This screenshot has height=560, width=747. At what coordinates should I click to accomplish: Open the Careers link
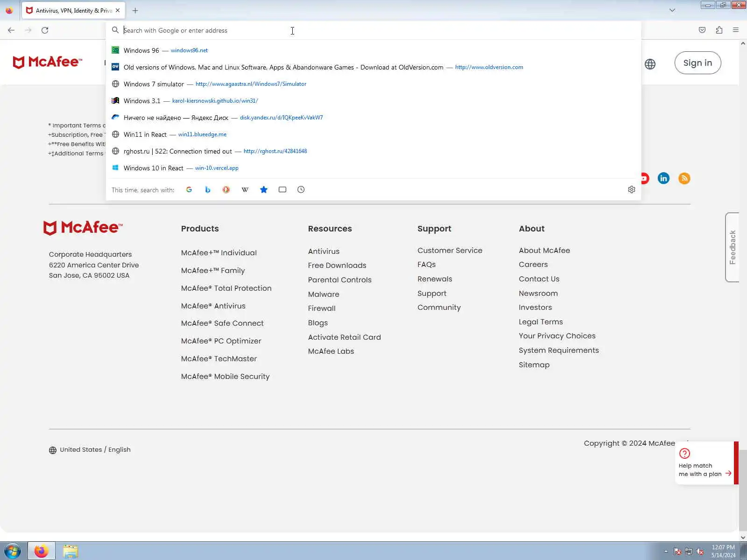point(533,265)
